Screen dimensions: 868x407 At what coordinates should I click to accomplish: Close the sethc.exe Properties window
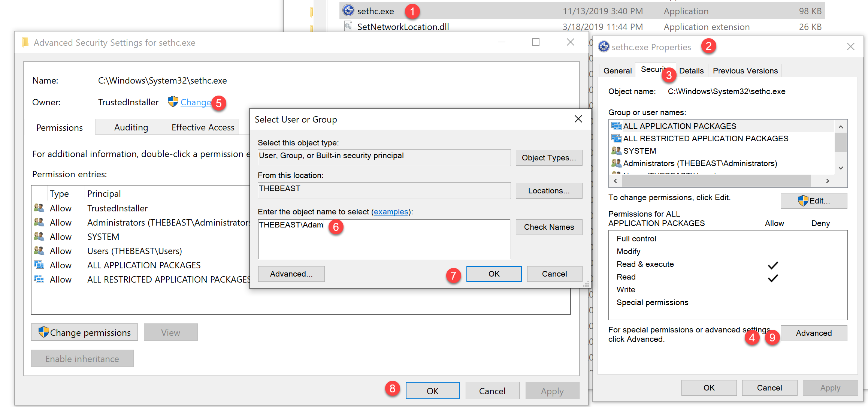point(850,46)
